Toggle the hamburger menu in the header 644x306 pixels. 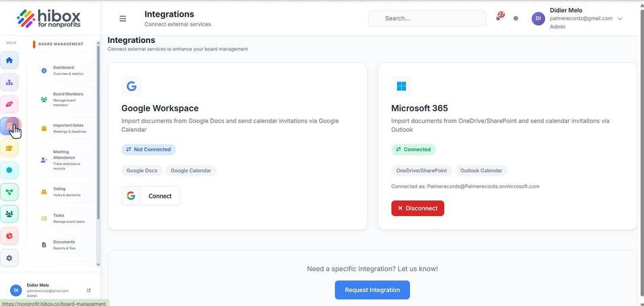(122, 18)
